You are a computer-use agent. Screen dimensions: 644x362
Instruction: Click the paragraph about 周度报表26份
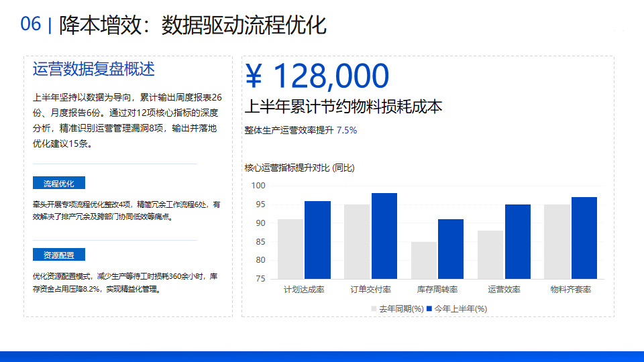[127, 121]
